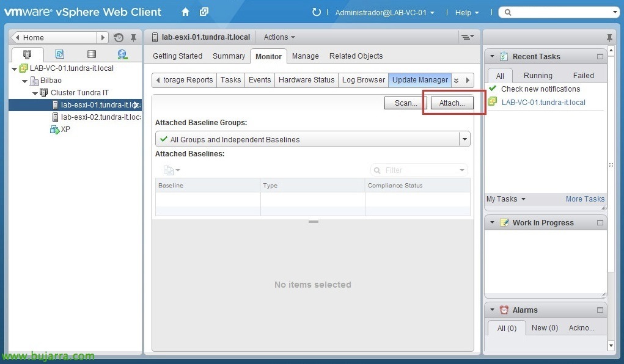
Task: Switch to the Summary tab
Action: tap(229, 56)
